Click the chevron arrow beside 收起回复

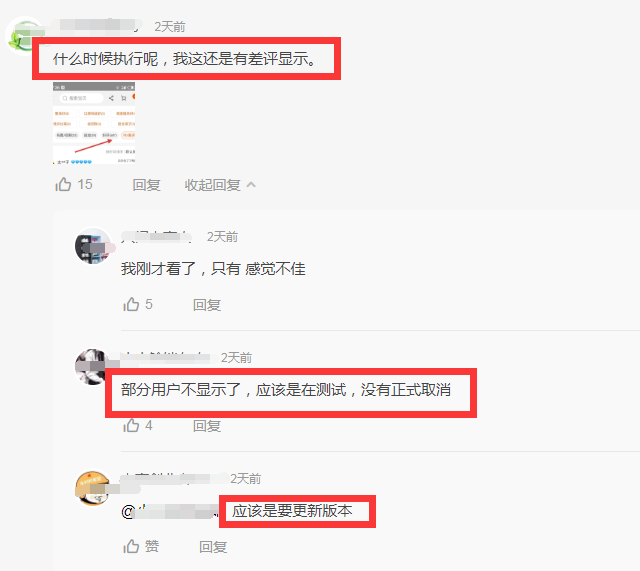click(251, 185)
